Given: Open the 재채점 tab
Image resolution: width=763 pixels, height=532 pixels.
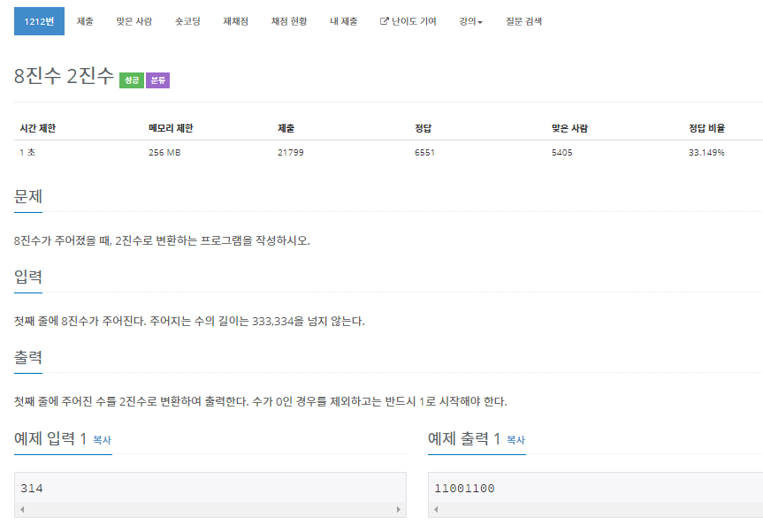Looking at the screenshot, I should pos(235,21).
